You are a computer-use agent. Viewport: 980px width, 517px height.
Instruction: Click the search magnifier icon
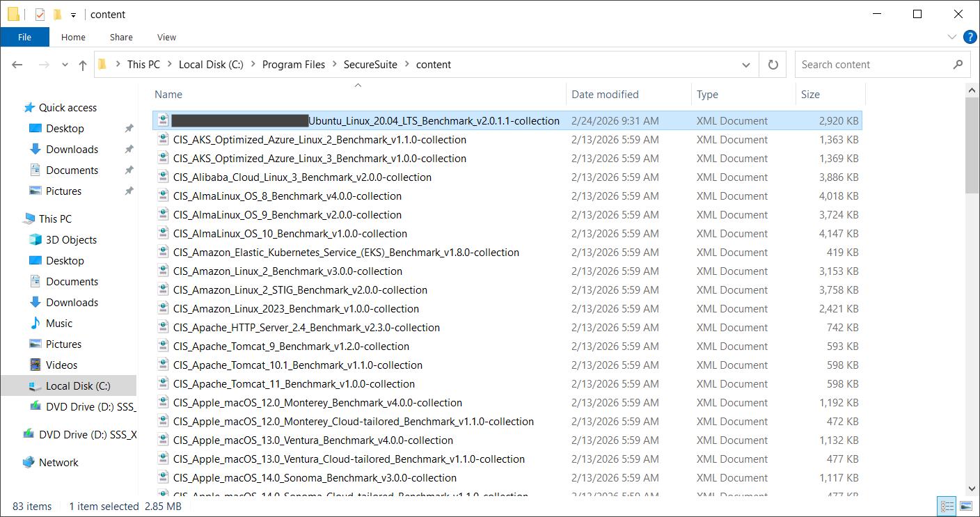point(958,65)
